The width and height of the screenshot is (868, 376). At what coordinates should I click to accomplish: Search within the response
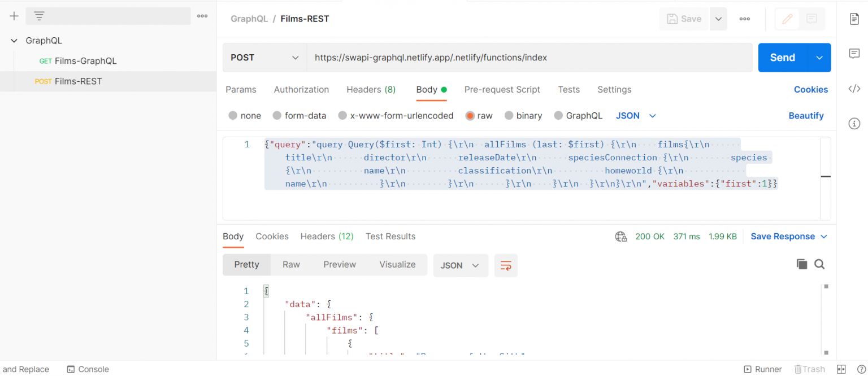(819, 264)
